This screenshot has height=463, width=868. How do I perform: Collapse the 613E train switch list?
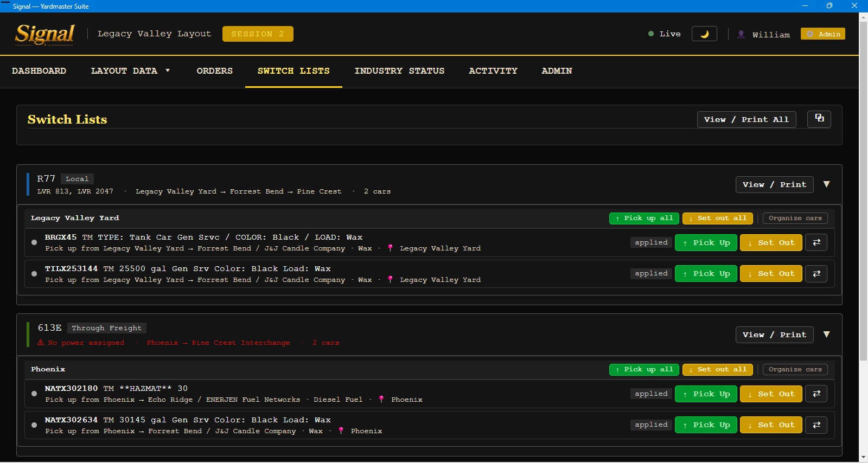tap(826, 335)
